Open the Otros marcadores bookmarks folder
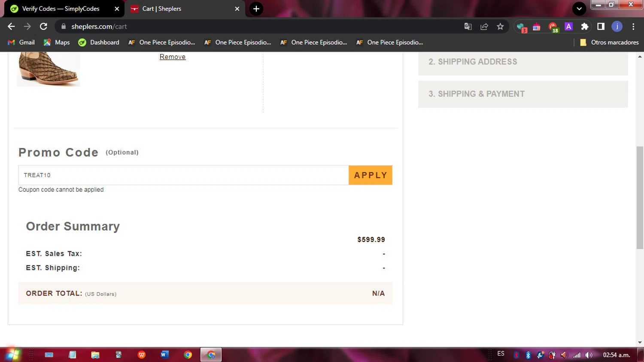This screenshot has width=644, height=362. [x=609, y=42]
